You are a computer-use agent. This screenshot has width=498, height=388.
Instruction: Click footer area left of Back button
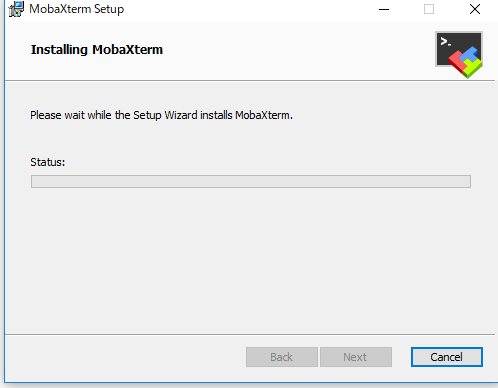click(x=125, y=357)
